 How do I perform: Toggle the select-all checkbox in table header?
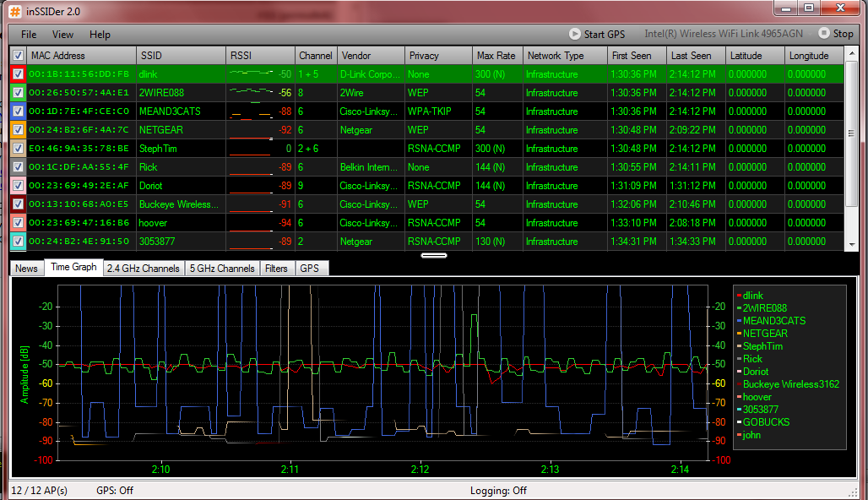(18, 56)
